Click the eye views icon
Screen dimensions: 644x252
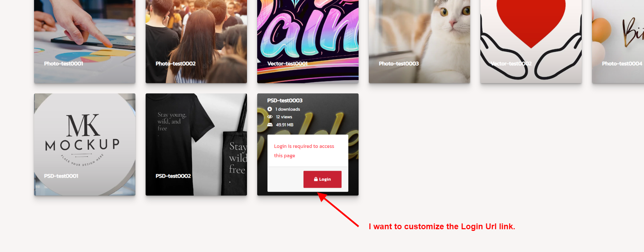(x=270, y=117)
